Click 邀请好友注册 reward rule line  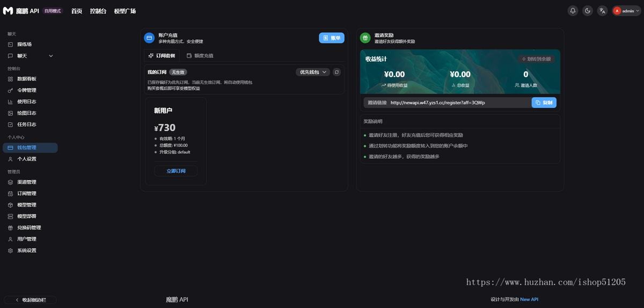click(415, 135)
